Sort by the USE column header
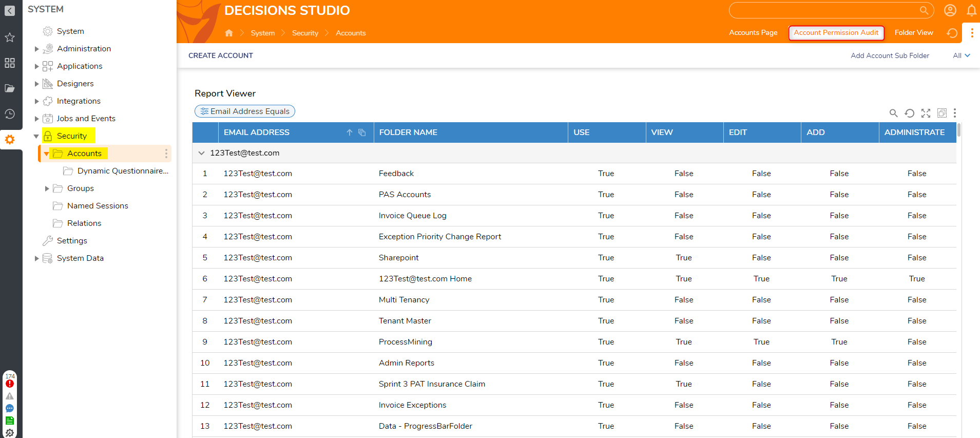980x438 pixels. point(607,132)
